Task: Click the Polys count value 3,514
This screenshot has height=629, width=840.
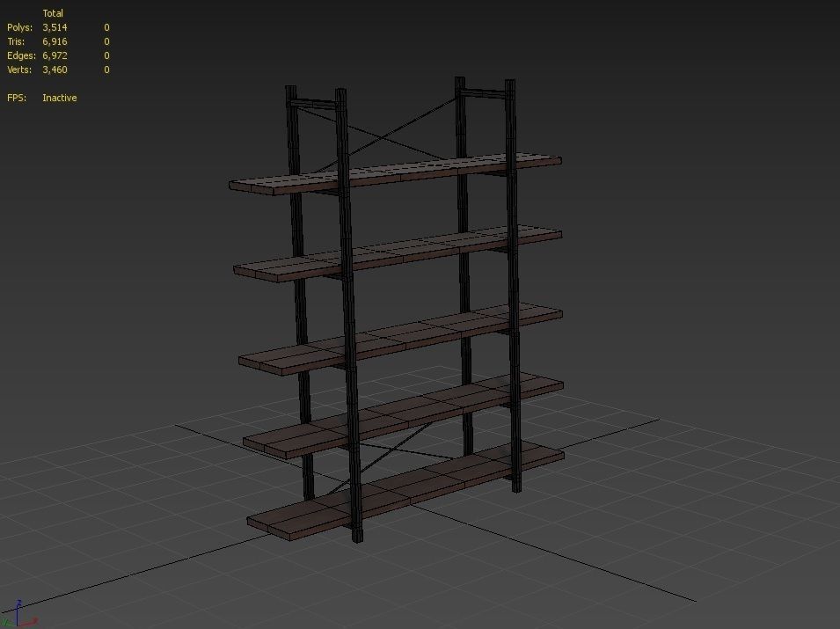Action: (x=55, y=27)
